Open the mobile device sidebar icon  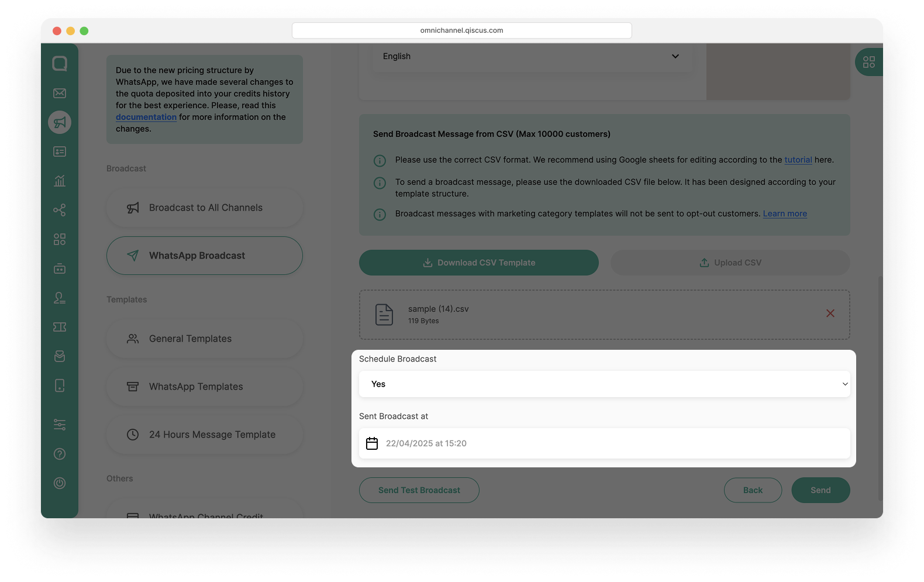pyautogui.click(x=60, y=385)
